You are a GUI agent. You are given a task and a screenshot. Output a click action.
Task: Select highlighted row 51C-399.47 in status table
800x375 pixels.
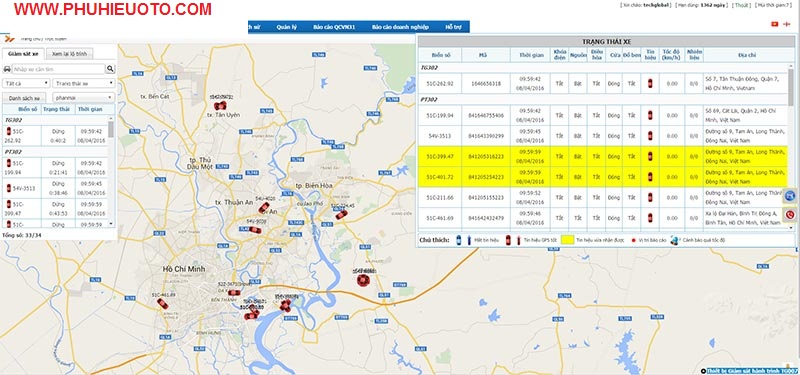tap(603, 156)
